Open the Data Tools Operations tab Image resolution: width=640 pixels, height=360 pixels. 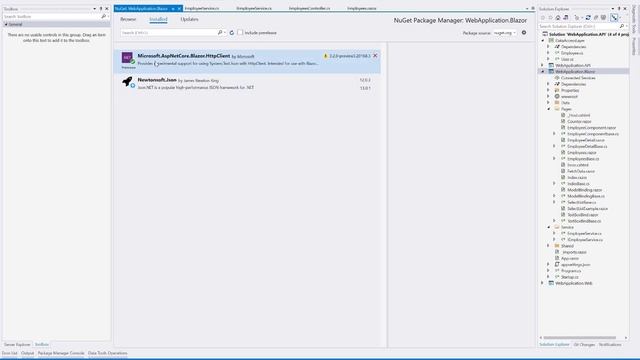point(107,353)
